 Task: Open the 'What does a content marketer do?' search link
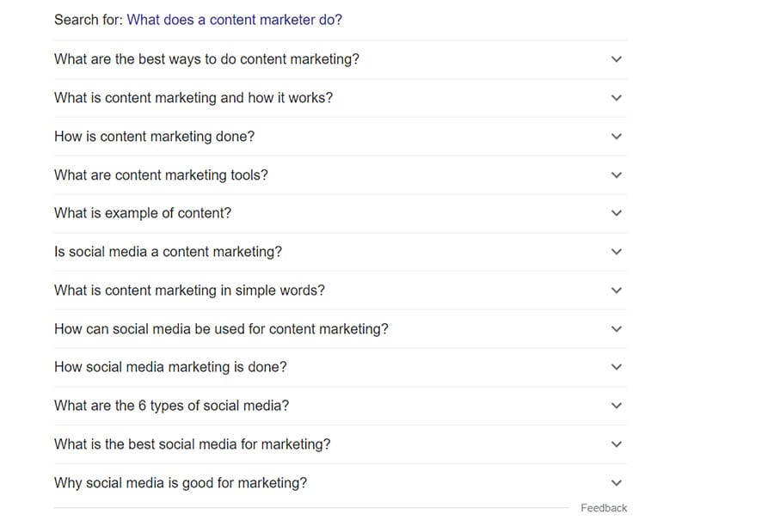tap(233, 19)
